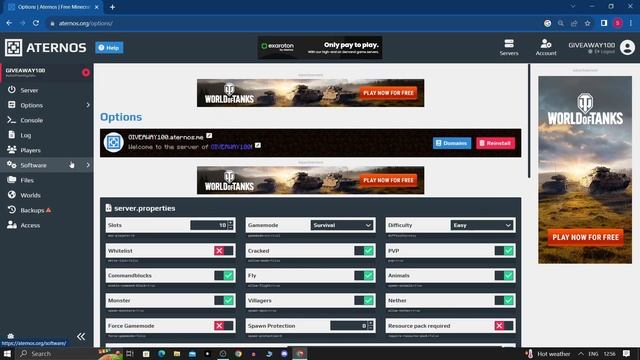
Task: Toggle Resource pack required switch
Action: pyautogui.click(x=504, y=326)
